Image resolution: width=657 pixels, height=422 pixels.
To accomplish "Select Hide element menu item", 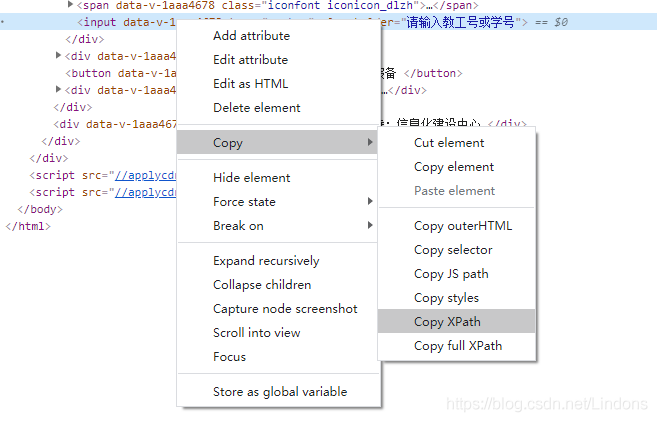I will (x=251, y=178).
